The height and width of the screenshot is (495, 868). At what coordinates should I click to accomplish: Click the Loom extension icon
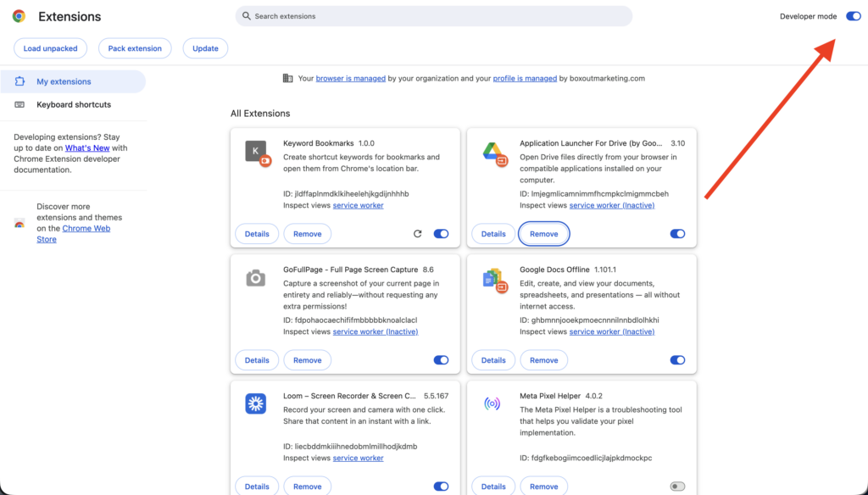(256, 403)
